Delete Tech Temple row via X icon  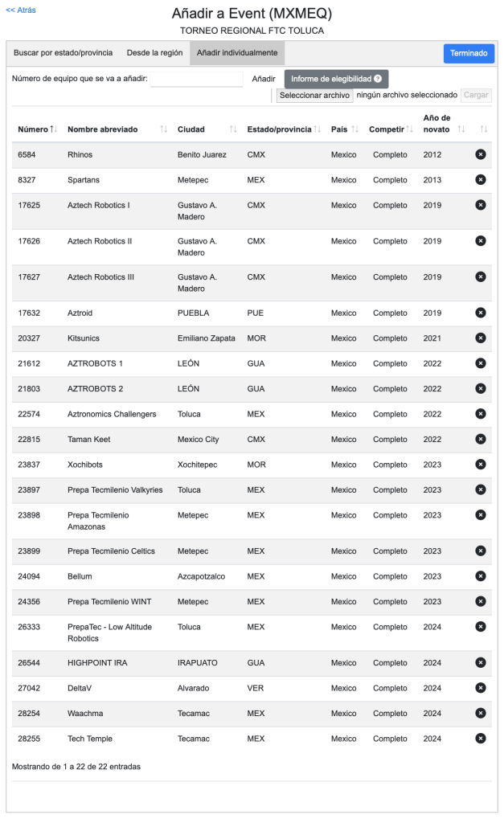click(x=481, y=738)
